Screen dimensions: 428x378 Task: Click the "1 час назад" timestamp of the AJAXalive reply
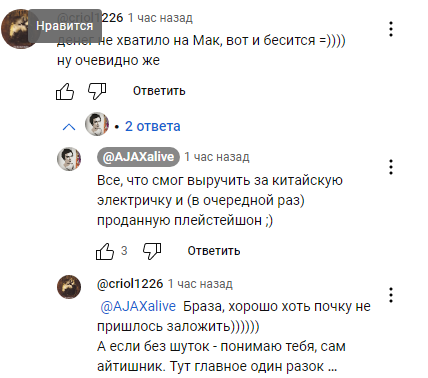pyautogui.click(x=217, y=157)
